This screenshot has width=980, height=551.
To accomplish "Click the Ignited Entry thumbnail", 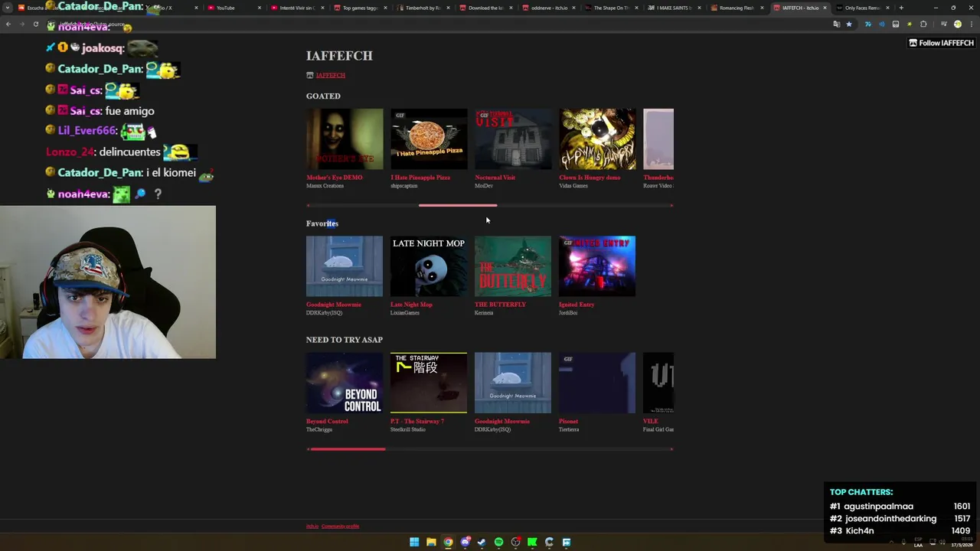I will [x=597, y=266].
